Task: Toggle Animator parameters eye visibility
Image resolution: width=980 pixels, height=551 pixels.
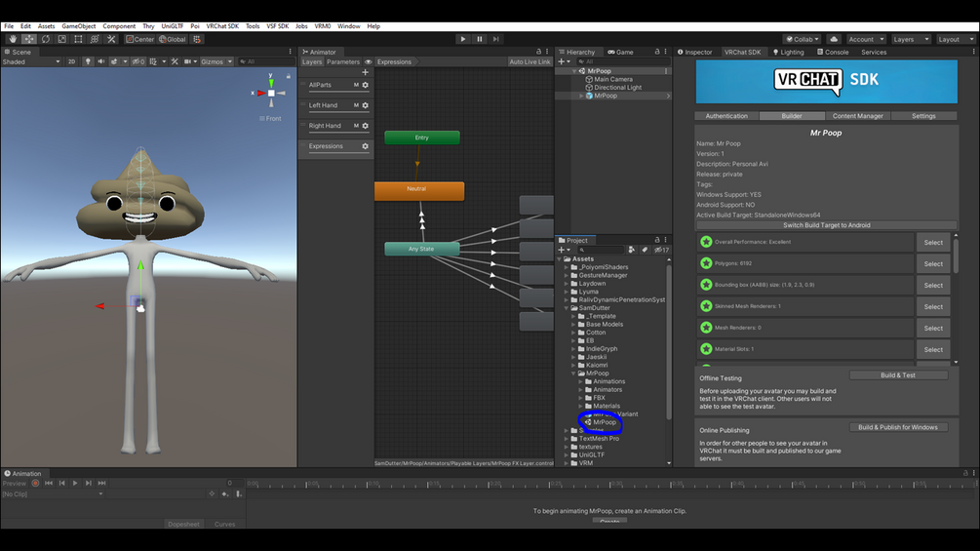Action: [369, 61]
